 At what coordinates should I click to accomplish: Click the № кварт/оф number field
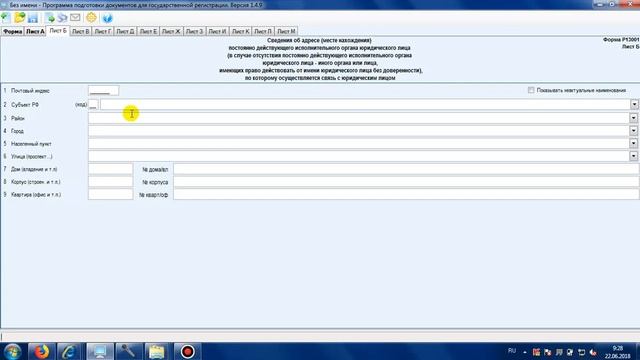point(406,194)
